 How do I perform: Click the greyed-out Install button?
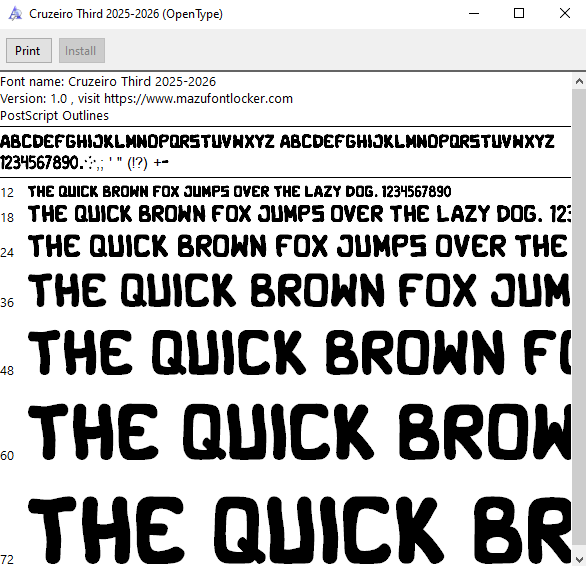point(82,50)
